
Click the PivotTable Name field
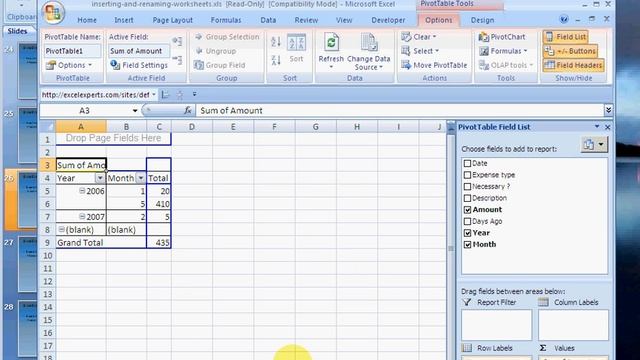[72, 51]
